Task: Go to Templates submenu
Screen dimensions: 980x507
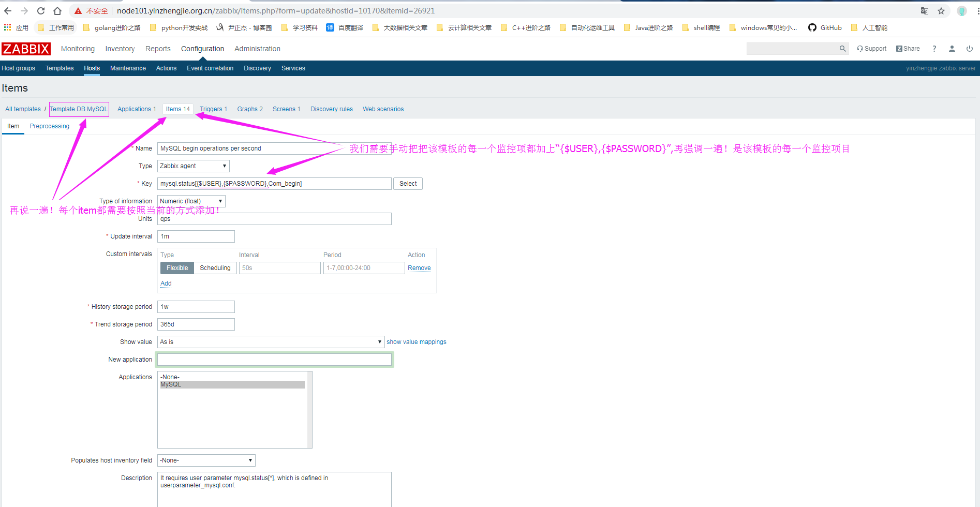Action: 60,68
